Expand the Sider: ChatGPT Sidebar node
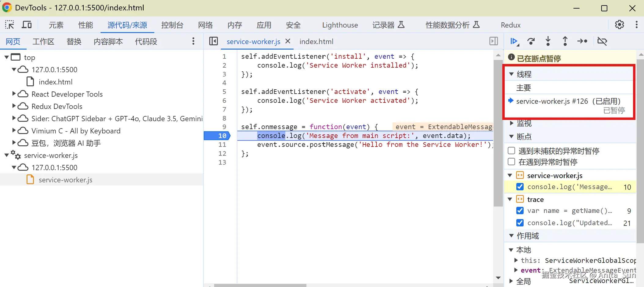 (14, 118)
